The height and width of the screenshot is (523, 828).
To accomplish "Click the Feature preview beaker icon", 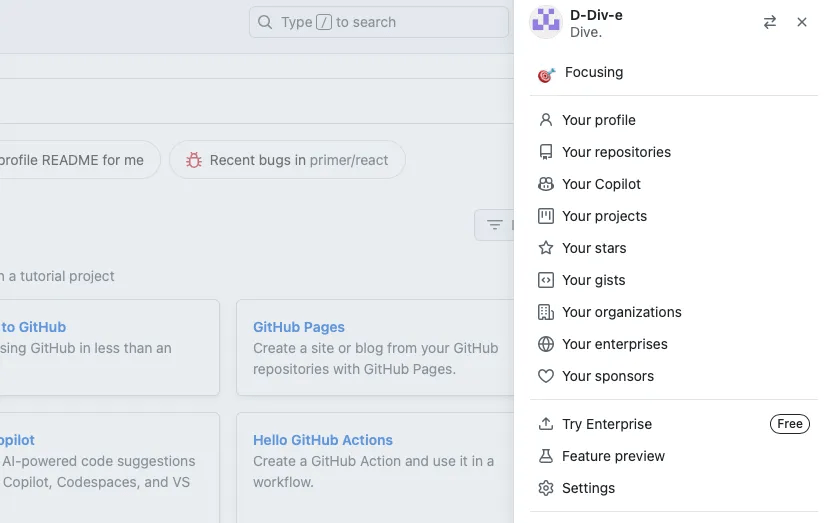I will tap(546, 456).
